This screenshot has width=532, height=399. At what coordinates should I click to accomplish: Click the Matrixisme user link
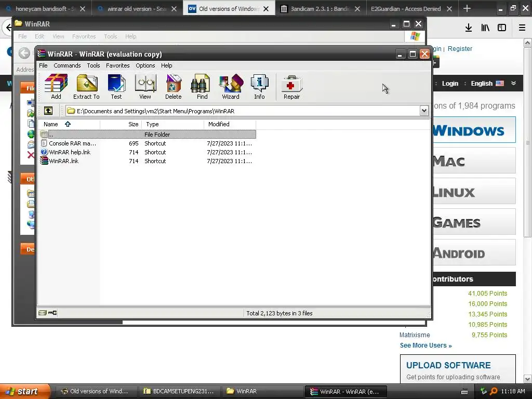tap(415, 335)
